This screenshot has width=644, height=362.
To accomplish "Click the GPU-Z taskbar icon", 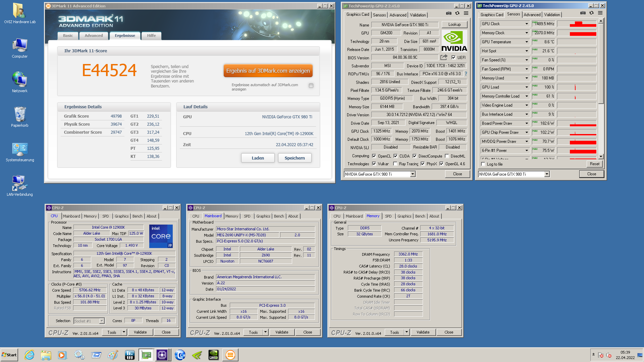I will 146,355.
